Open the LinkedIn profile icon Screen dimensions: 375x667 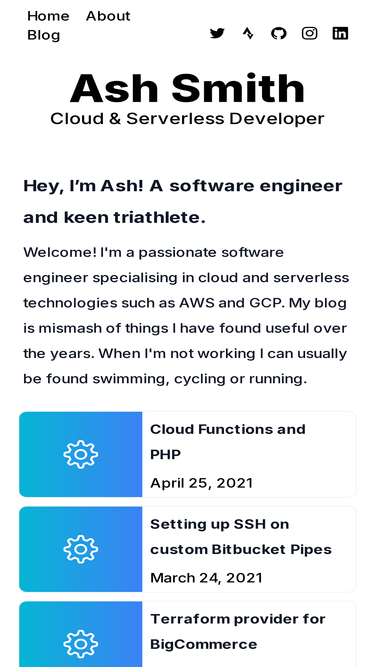pos(340,33)
